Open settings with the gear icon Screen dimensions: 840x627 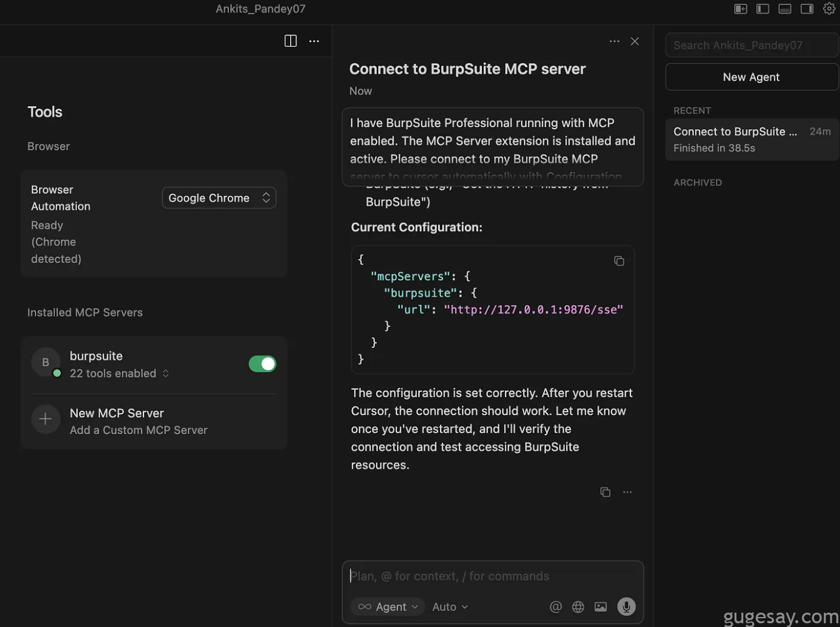(x=829, y=9)
